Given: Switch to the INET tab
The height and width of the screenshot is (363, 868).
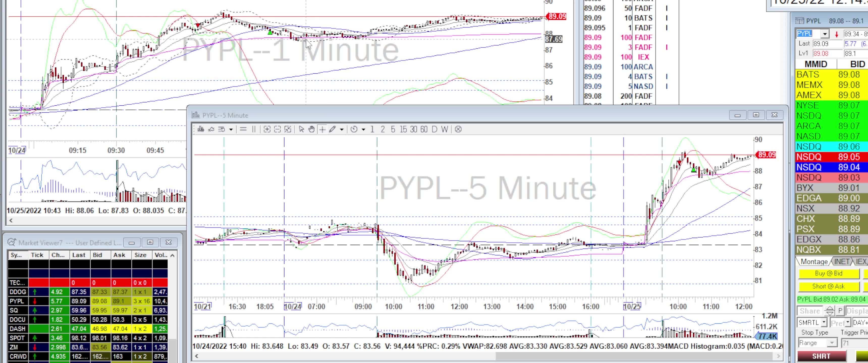Looking at the screenshot, I should [x=842, y=262].
